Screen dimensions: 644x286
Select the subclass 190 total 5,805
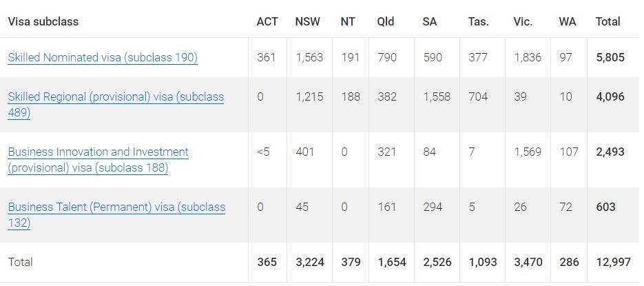(610, 57)
